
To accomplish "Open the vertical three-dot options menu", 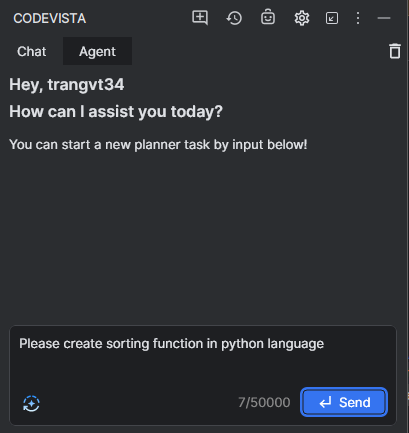I will pos(358,18).
